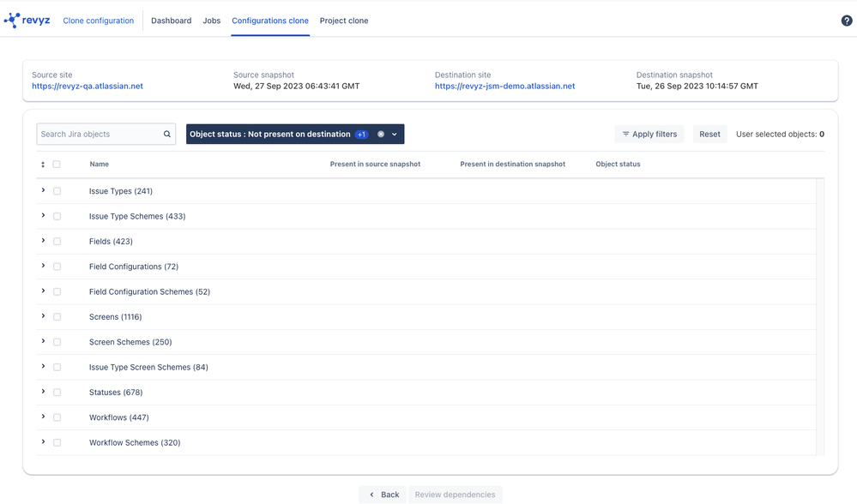
Task: Expand the Screens row
Action: click(x=43, y=315)
